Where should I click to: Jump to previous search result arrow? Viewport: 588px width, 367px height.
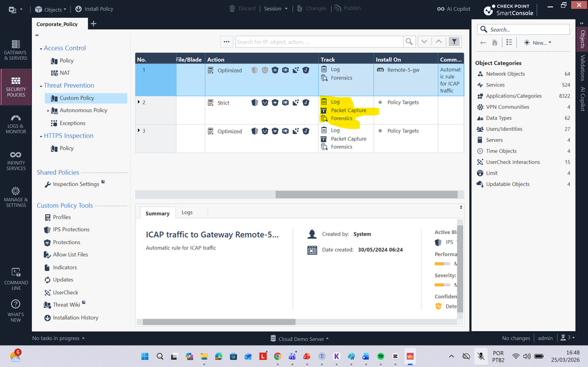click(x=438, y=42)
